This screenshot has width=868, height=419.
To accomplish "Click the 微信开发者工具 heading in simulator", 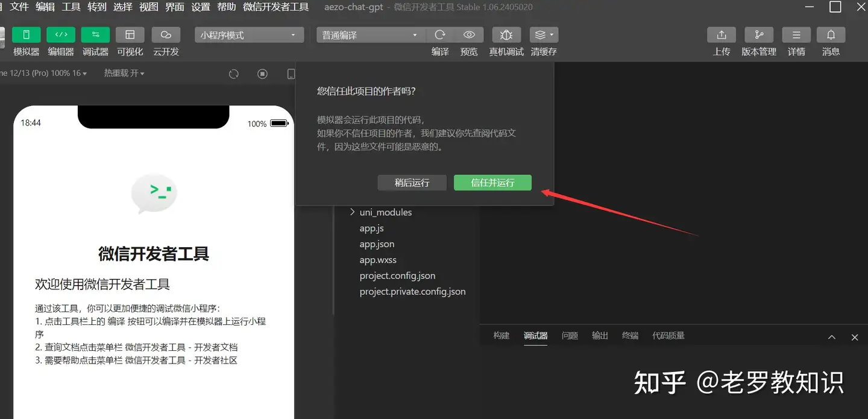I will (154, 254).
